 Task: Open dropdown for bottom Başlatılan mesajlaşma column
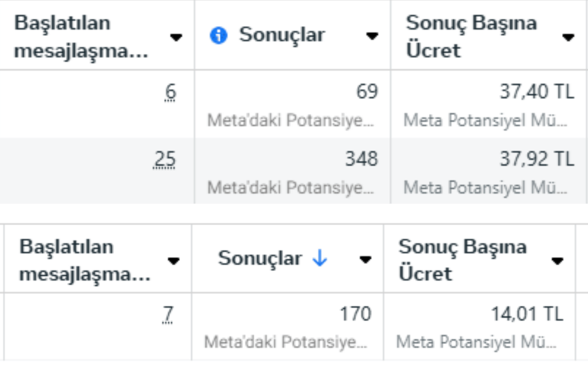[173, 261]
